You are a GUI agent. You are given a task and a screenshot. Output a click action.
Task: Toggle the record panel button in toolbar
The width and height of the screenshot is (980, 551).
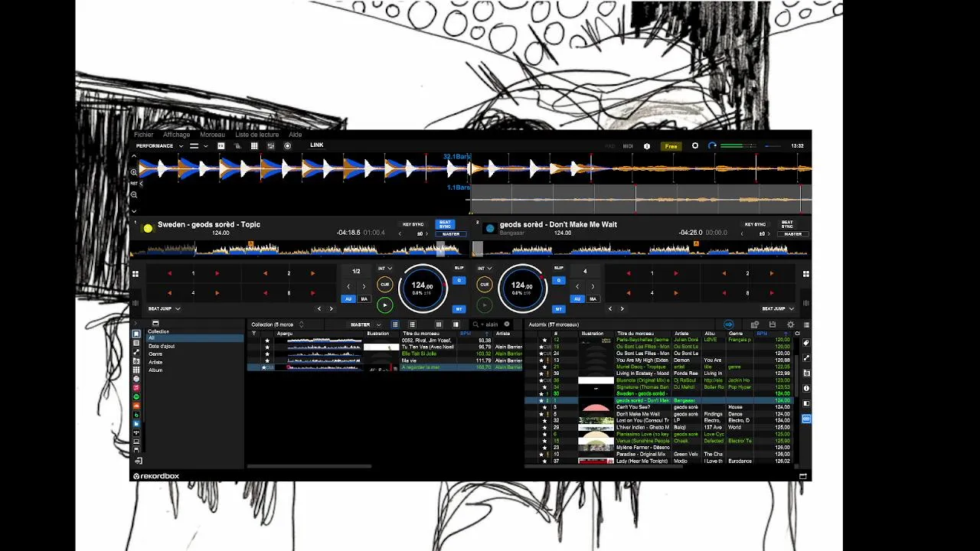287,145
